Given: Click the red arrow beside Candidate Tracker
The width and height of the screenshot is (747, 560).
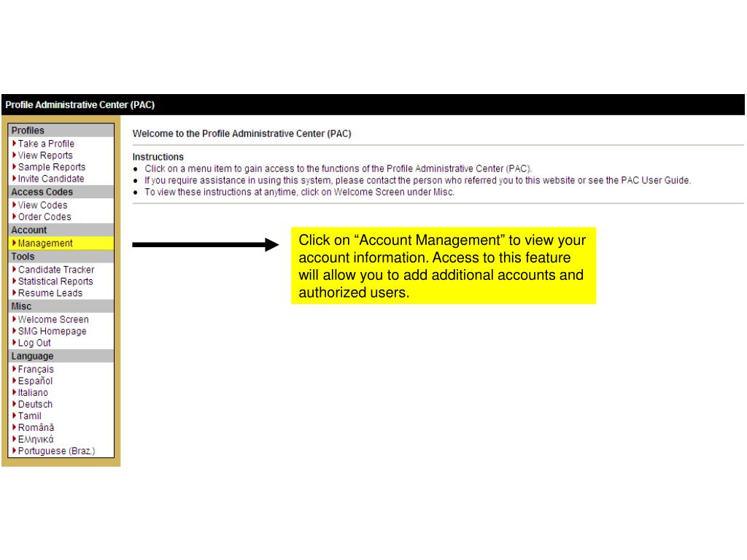Looking at the screenshot, I should point(15,269).
